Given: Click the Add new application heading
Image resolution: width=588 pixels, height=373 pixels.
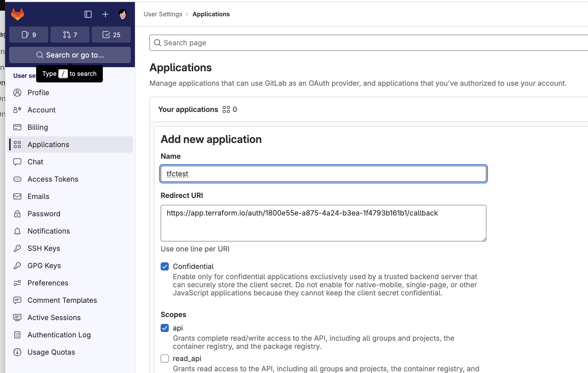Looking at the screenshot, I should (211, 139).
